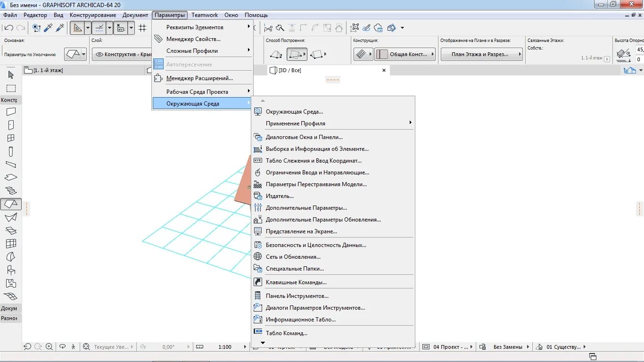Click Издатель... menu entry
The width and height of the screenshot is (644, 362).
click(333, 196)
